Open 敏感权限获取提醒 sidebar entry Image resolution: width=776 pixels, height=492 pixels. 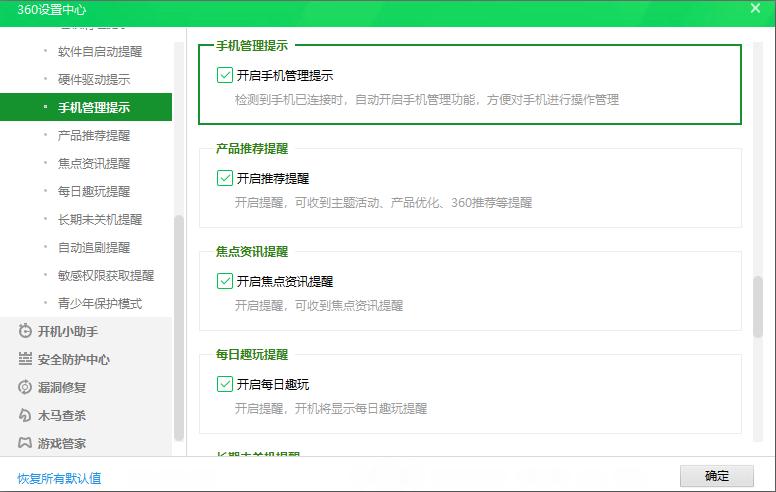pyautogui.click(x=106, y=275)
